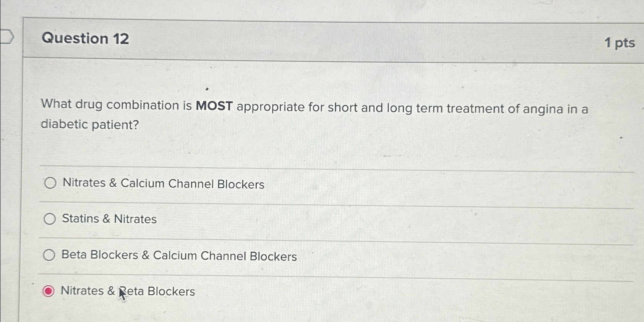Click the selected Nitrates & Beta Blockers radio button
This screenshot has width=644, height=322.
[48, 291]
